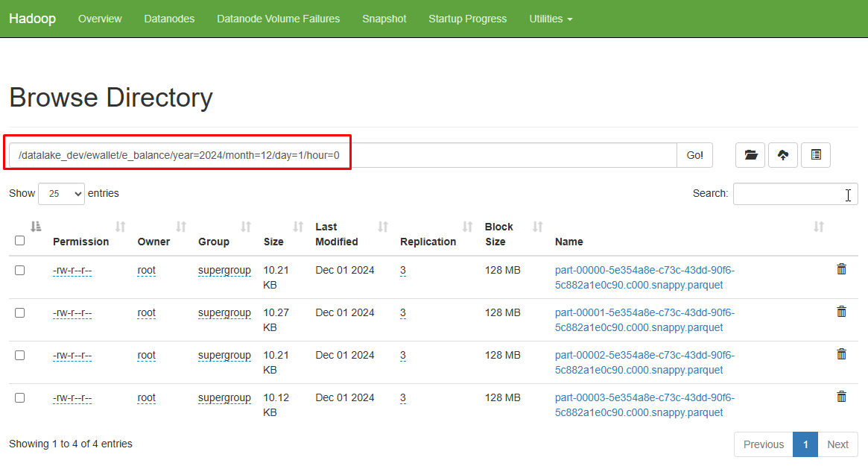Open the create directory folder icon
Image resolution: width=868 pixels, height=466 pixels.
click(750, 155)
